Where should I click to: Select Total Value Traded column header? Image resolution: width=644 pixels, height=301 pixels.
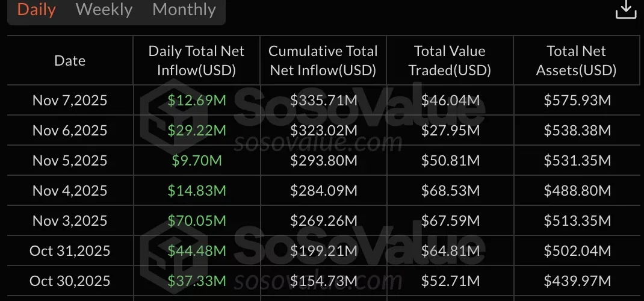(450, 61)
